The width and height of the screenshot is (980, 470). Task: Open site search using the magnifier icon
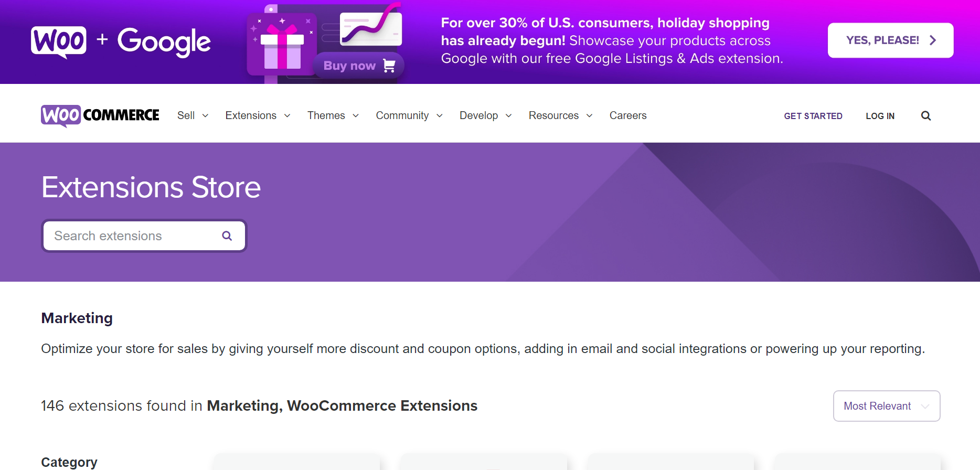925,115
